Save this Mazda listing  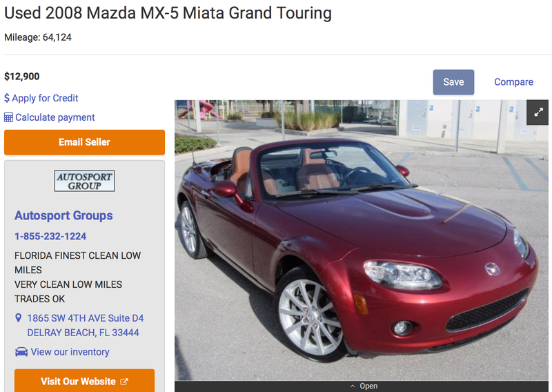[x=453, y=82]
